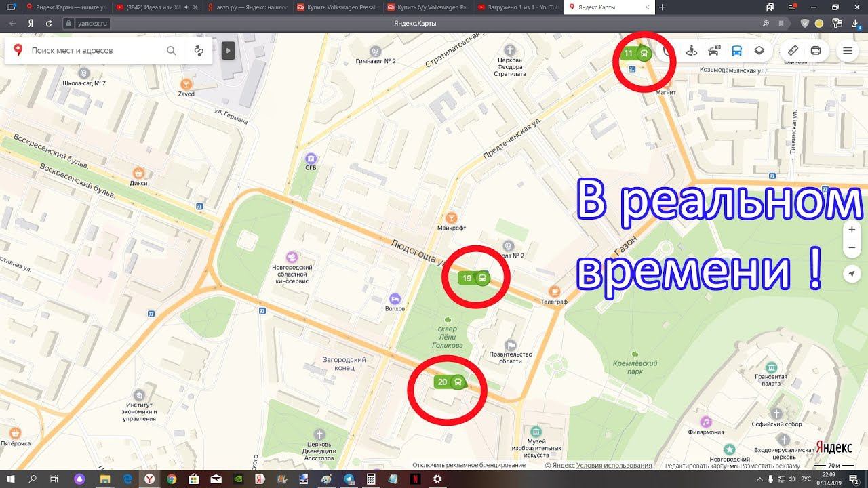Viewport: 868px width, 488px height.
Task: Click the 'Разместить рекламу' link
Action: (770, 465)
